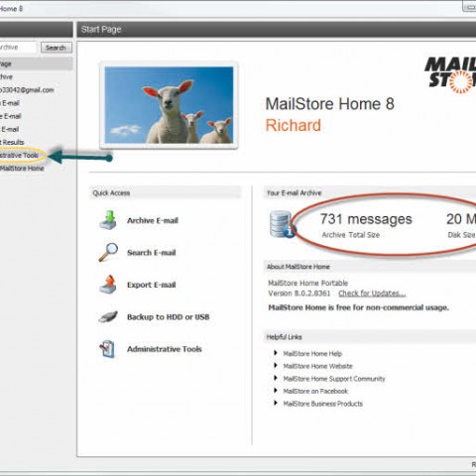Open the Archive E-mail icon in Quick Access
The image size is (476, 476).
tap(108, 220)
